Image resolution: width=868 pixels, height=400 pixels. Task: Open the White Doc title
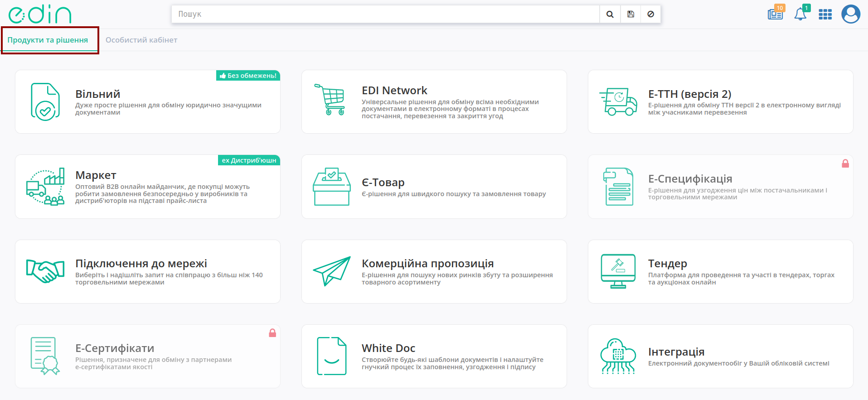point(388,348)
